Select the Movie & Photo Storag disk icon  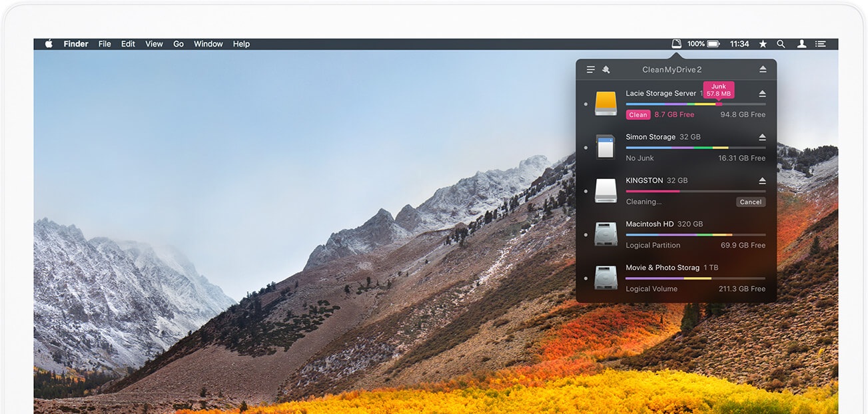[606, 278]
